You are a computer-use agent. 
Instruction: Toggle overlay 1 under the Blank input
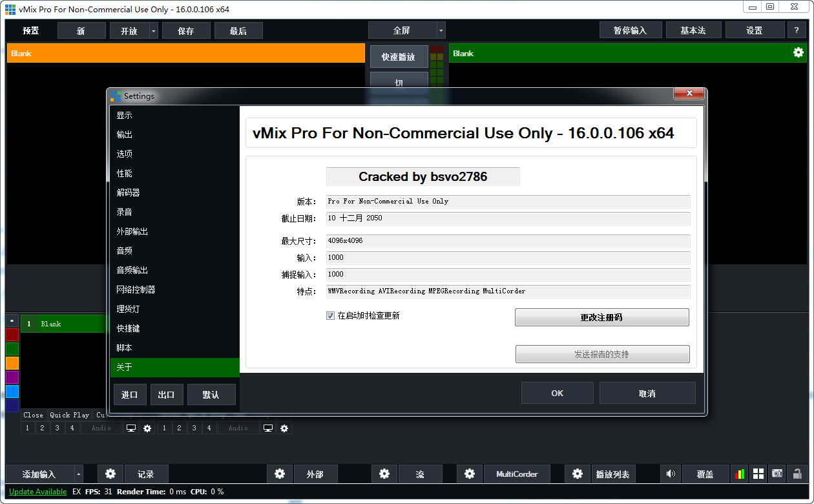(27, 428)
